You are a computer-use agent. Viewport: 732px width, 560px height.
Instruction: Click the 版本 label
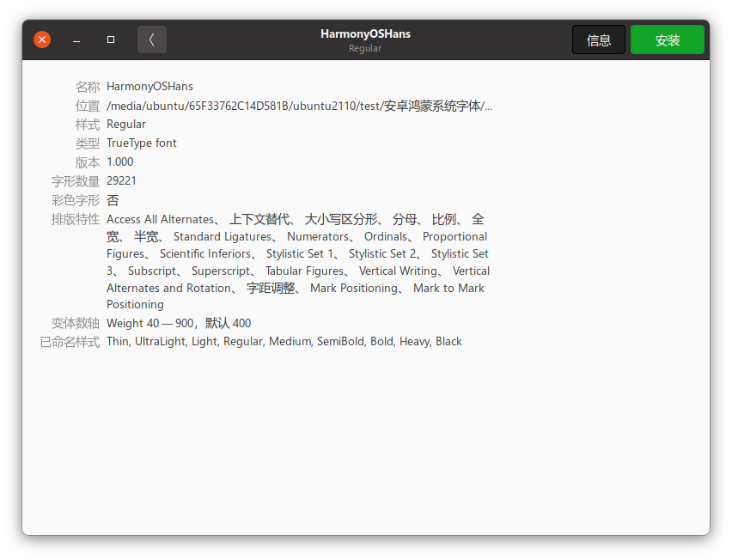[88, 162]
